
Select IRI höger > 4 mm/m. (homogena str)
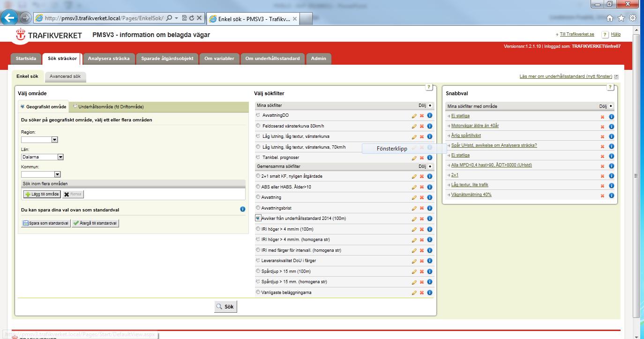coord(258,239)
